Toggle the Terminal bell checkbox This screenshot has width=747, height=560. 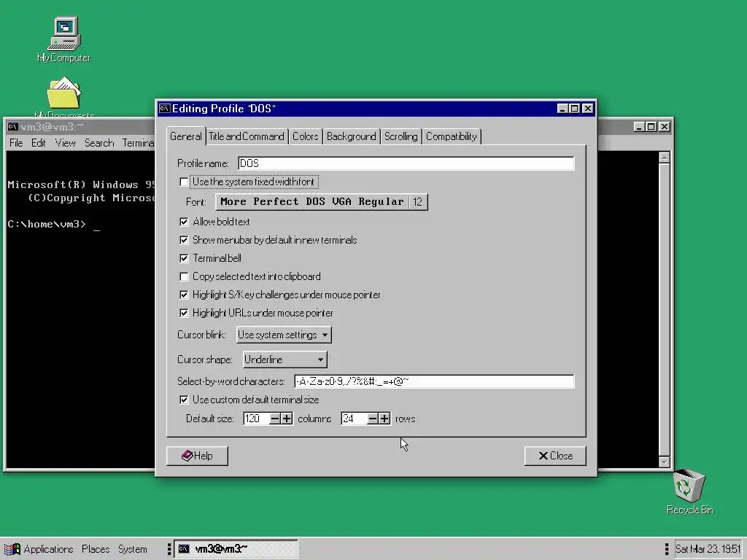coord(184,258)
